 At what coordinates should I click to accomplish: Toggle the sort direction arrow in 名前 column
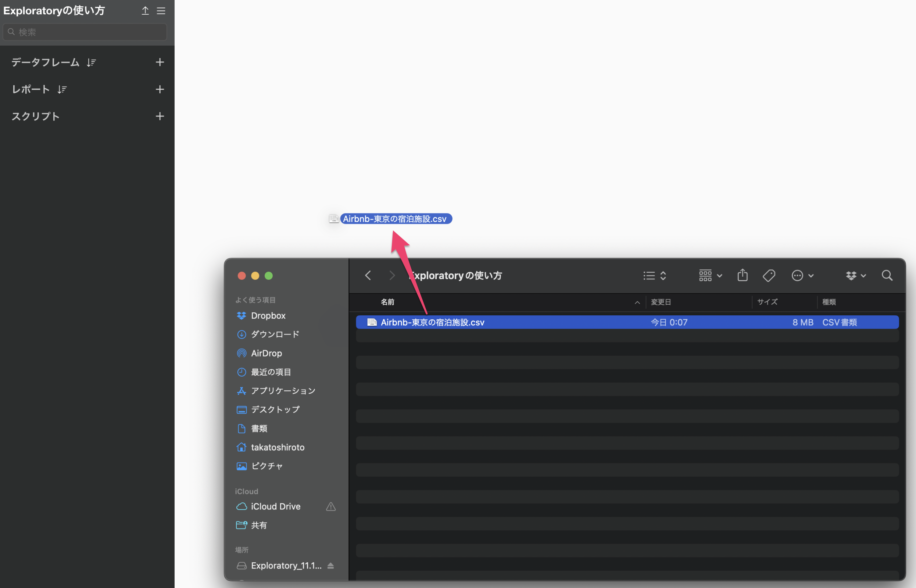point(637,302)
